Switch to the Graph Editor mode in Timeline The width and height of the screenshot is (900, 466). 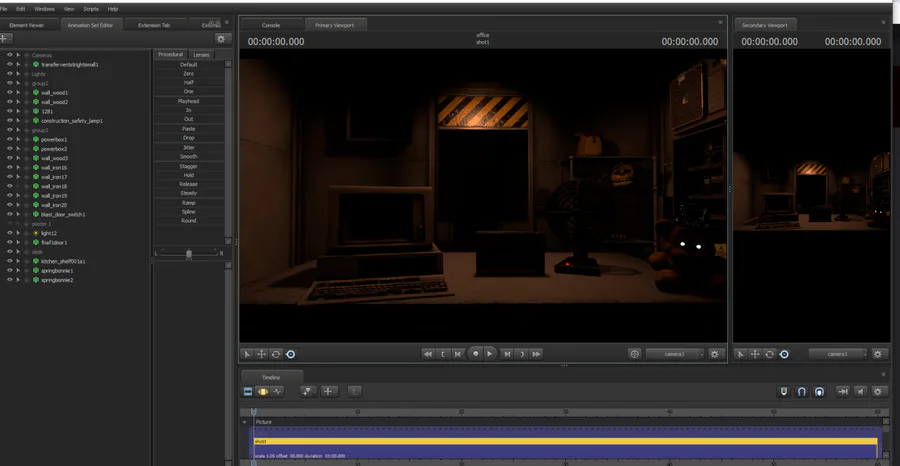coord(277,391)
